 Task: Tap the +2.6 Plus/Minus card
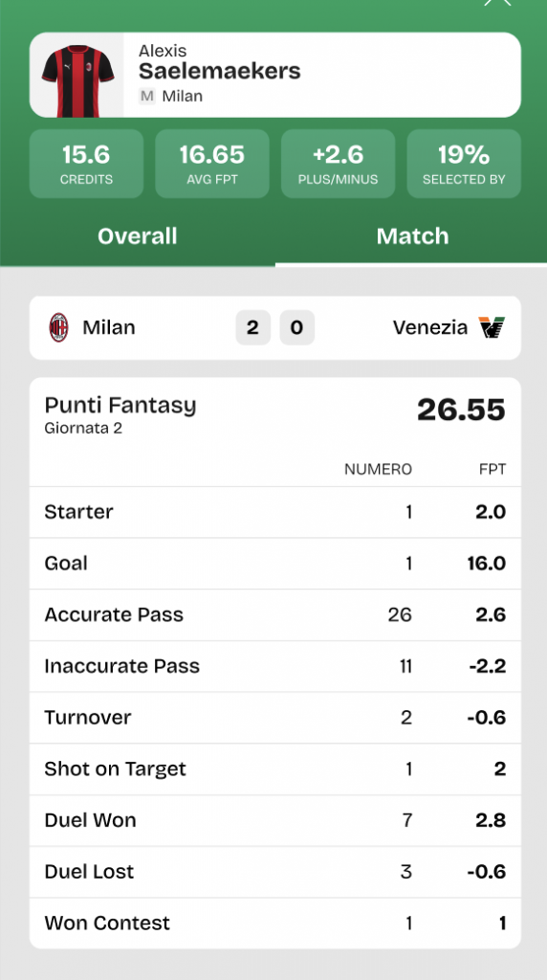[x=338, y=164]
